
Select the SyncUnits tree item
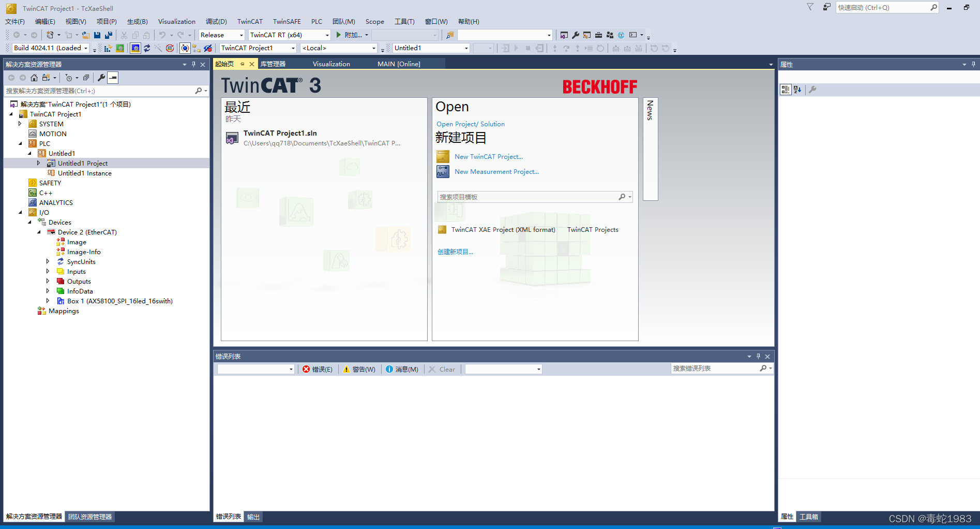coord(81,262)
